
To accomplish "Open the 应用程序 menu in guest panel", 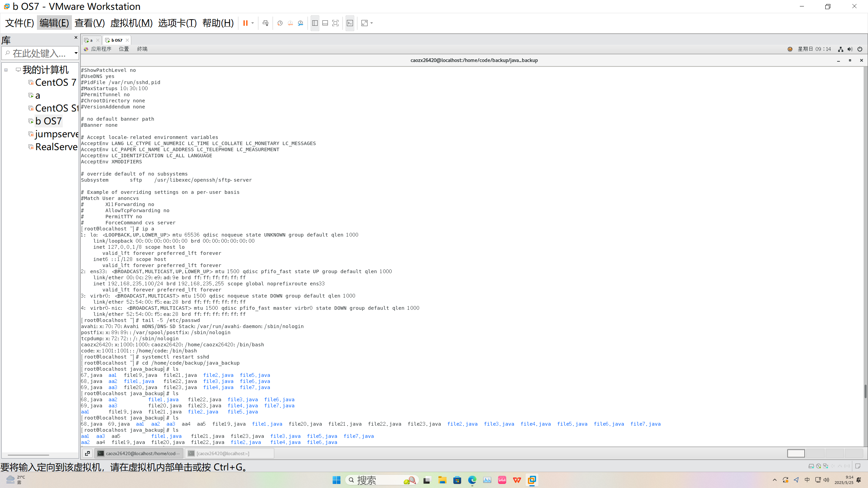I will (101, 49).
